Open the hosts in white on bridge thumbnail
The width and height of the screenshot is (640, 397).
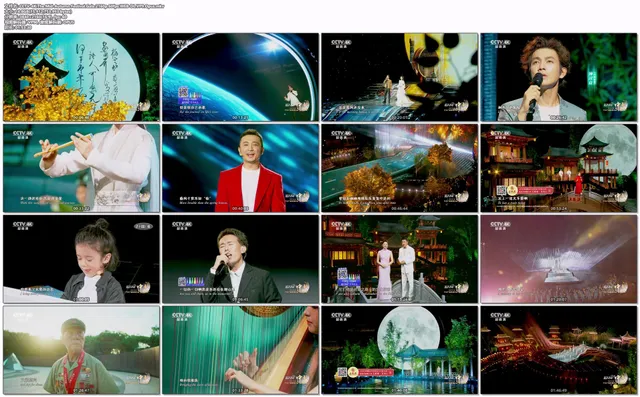[400, 259]
